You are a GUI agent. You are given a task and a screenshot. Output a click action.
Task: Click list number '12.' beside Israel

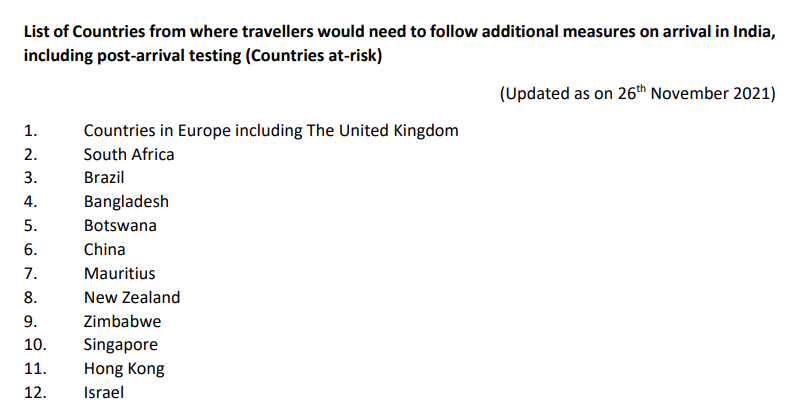point(34,393)
